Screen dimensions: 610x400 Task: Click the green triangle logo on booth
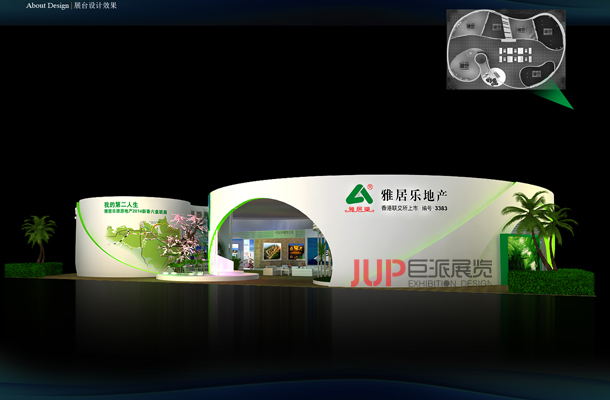click(359, 194)
